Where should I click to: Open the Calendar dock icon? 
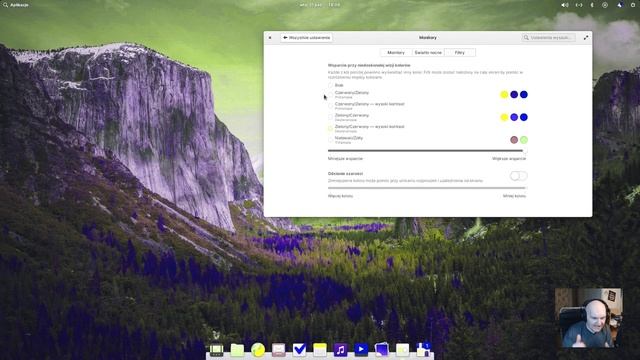[320, 349]
